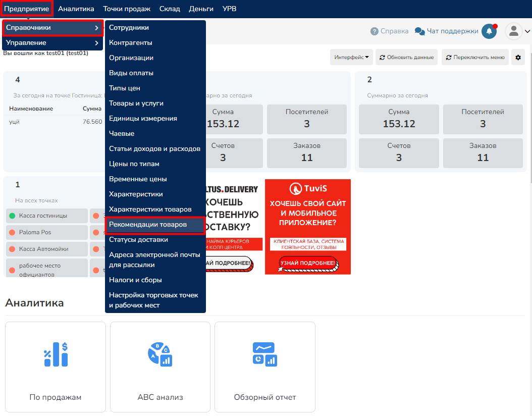The image size is (532, 416).
Task: Open the По продажам analytics report card
Action: pos(56,367)
